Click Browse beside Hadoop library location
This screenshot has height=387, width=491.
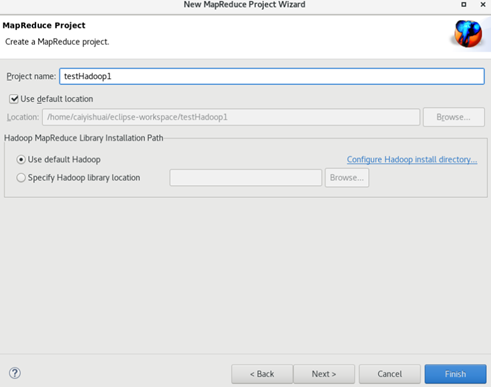[x=347, y=178]
